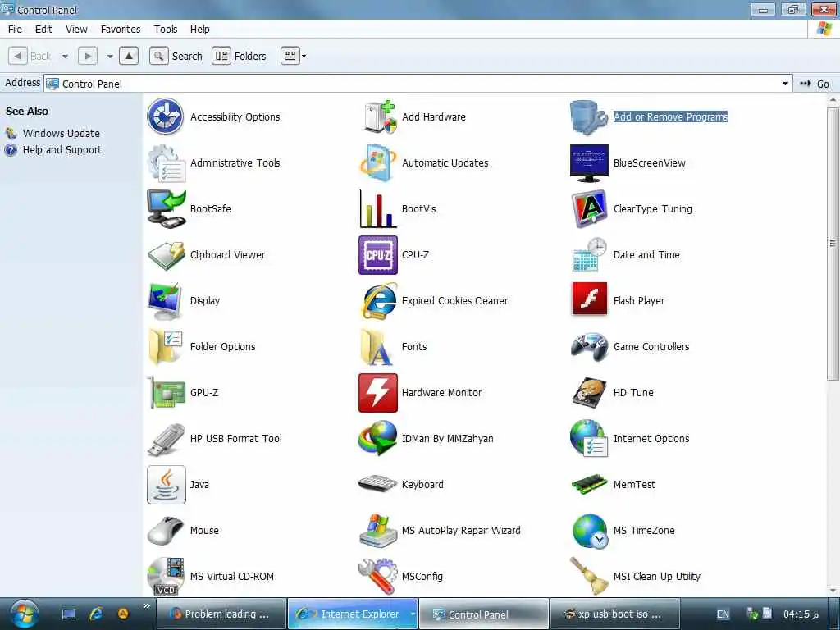This screenshot has height=630, width=840.
Task: Expand the Forward history dropdown arrow
Action: click(110, 57)
